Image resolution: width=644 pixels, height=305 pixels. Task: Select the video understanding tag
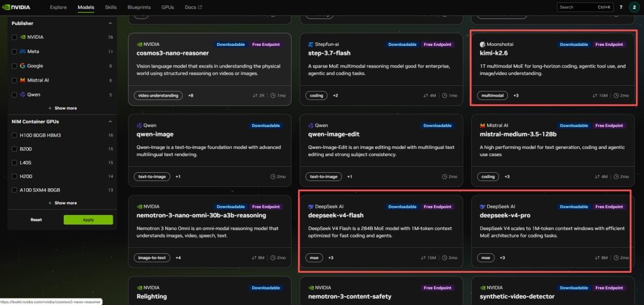click(x=158, y=96)
